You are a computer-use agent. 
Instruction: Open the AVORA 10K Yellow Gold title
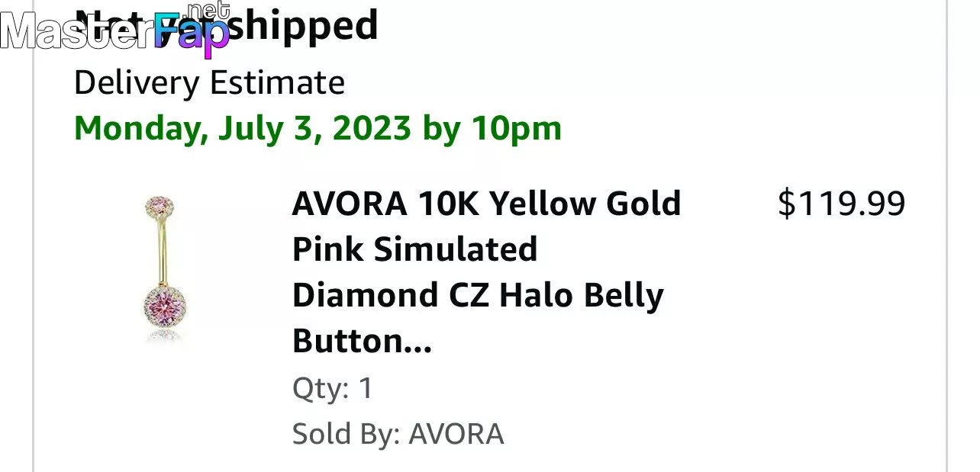pos(486,204)
